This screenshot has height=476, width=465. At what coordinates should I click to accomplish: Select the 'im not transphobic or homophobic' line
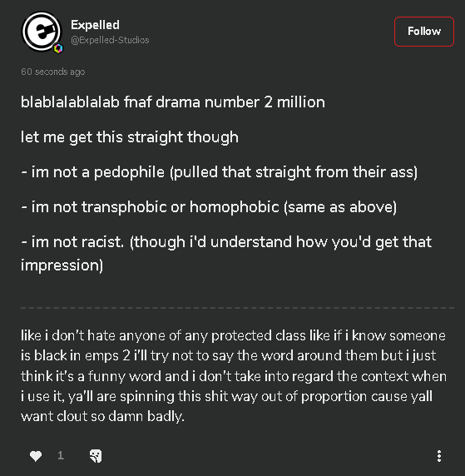coord(209,207)
